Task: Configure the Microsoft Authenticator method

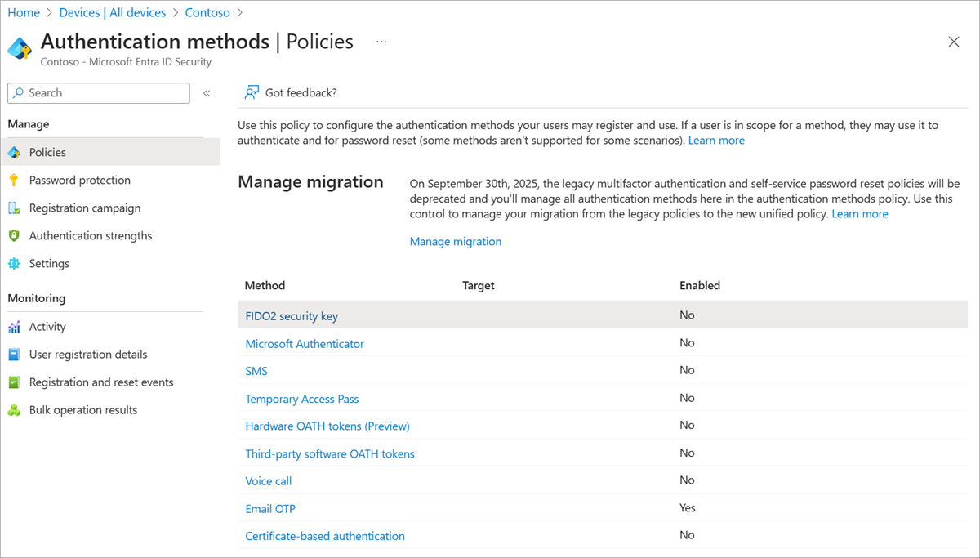Action: point(305,343)
